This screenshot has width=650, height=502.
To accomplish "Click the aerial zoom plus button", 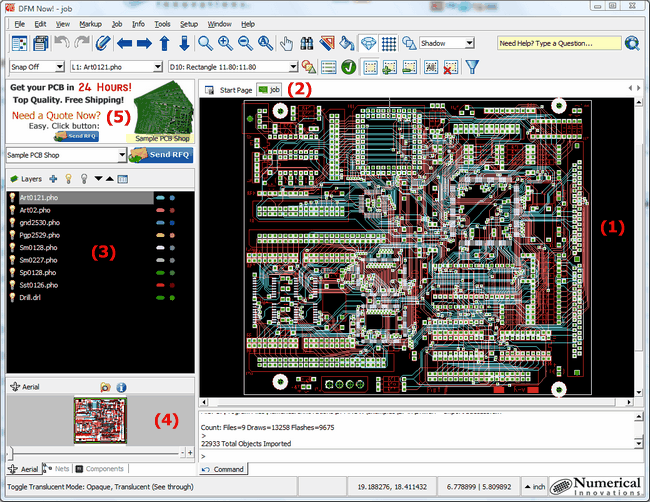I will [190, 453].
